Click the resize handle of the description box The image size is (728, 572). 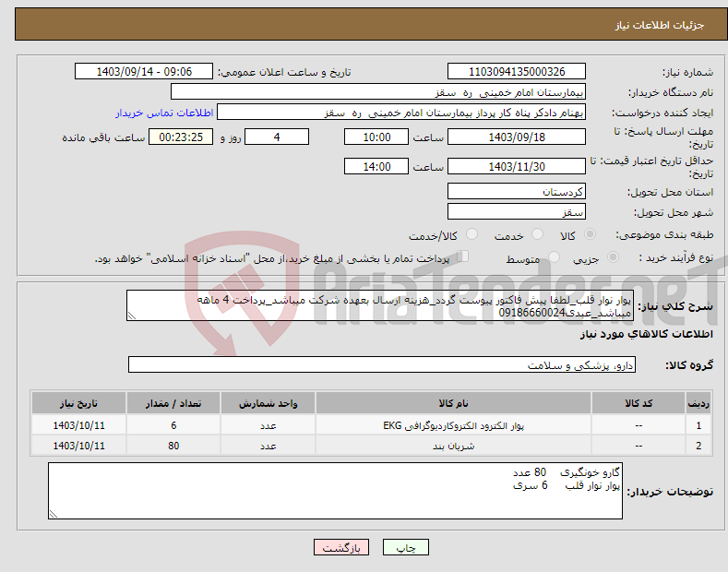tap(132, 316)
